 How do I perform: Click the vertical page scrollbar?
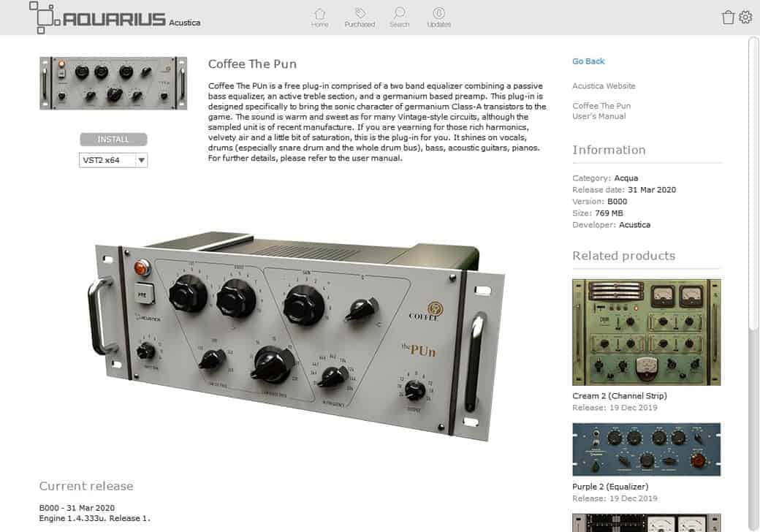pos(754,183)
